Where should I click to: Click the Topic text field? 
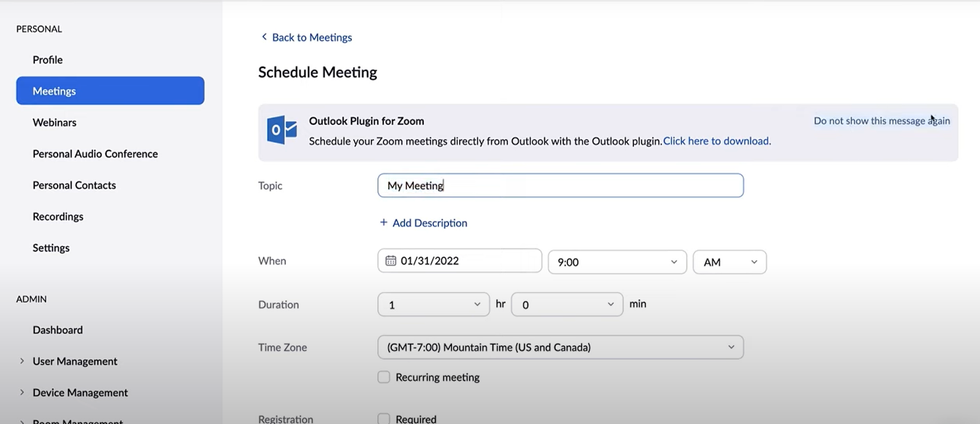560,185
